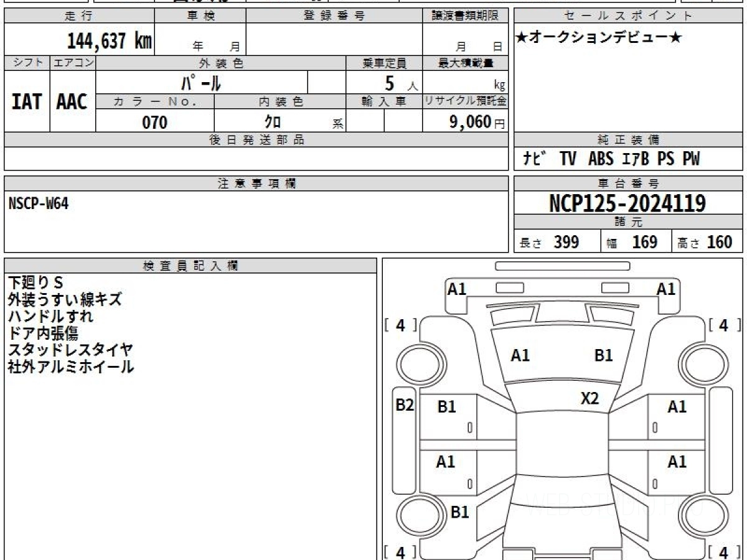Click the リサイクル預託金 header

click(x=465, y=101)
